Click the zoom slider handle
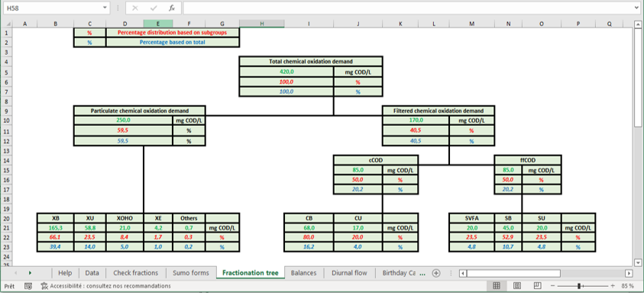Viewport: 644px width, 293px height. coord(579,285)
